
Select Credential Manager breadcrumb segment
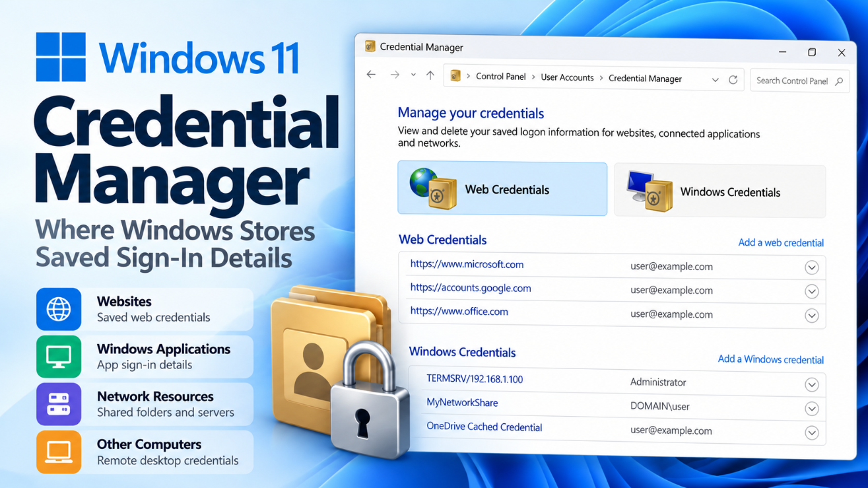point(645,79)
